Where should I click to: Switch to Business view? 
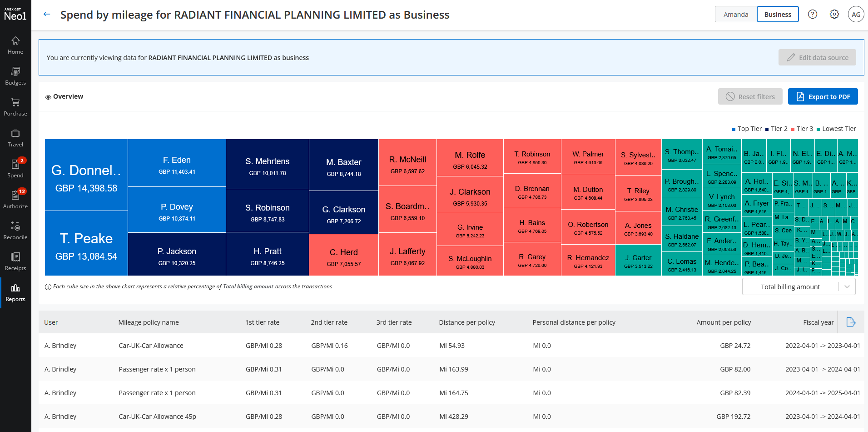coord(778,14)
